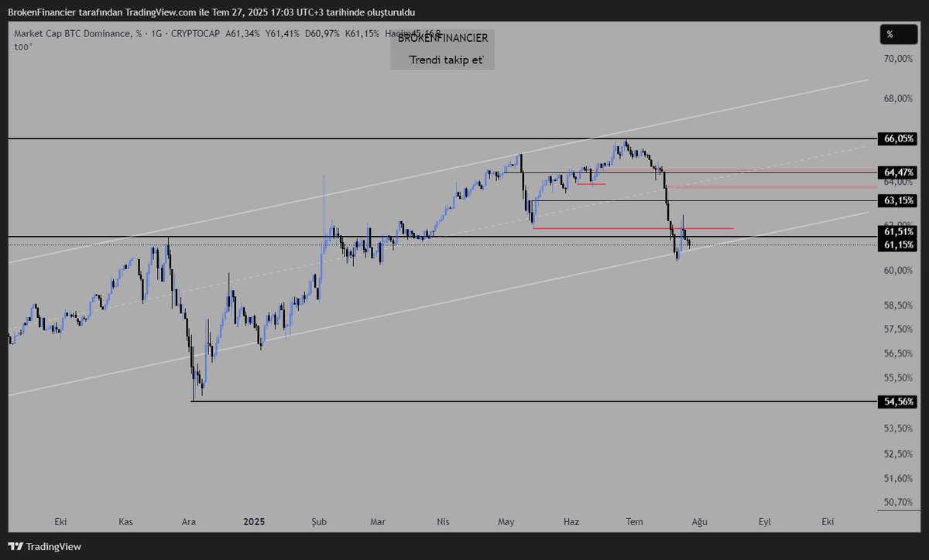Click the Tem month label
929x560 pixels.
click(635, 522)
